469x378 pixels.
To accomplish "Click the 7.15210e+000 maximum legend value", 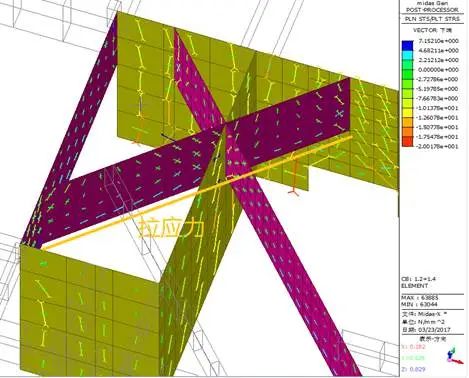I will pyautogui.click(x=438, y=41).
